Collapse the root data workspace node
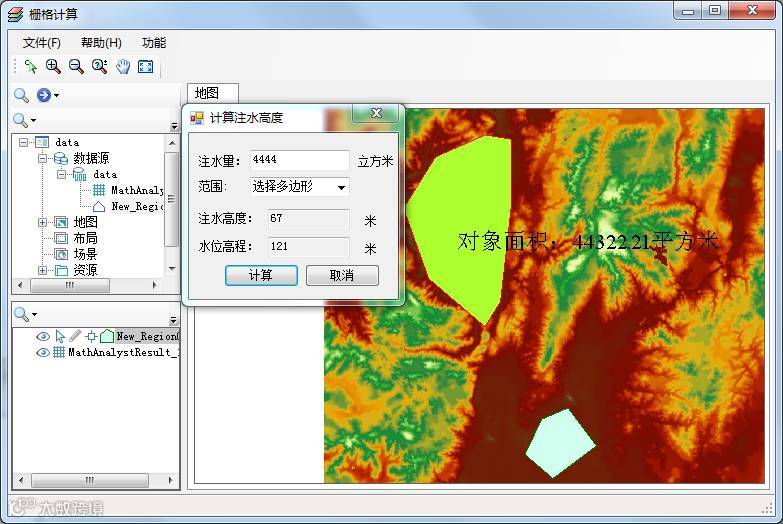 (23, 142)
